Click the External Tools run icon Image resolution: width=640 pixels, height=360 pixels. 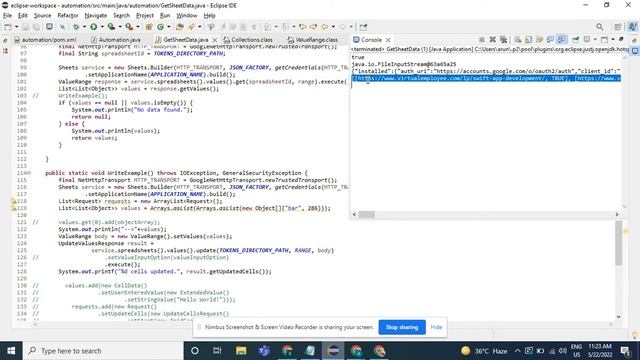point(129,27)
